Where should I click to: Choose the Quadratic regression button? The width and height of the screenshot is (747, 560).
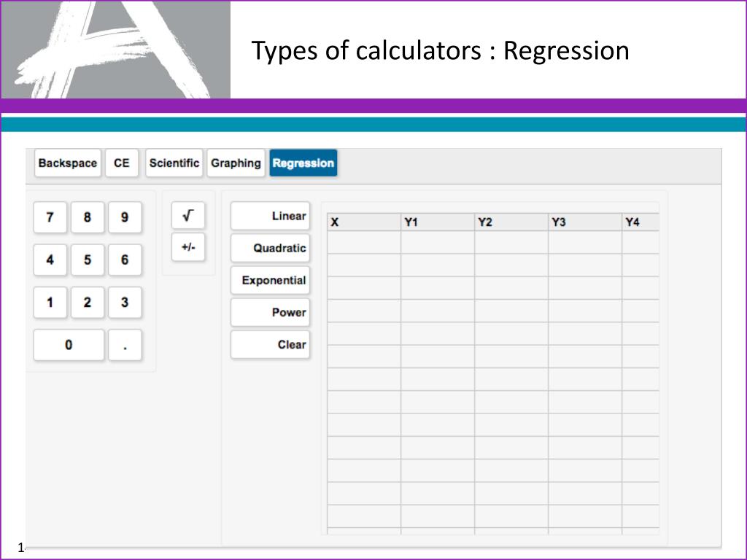271,248
